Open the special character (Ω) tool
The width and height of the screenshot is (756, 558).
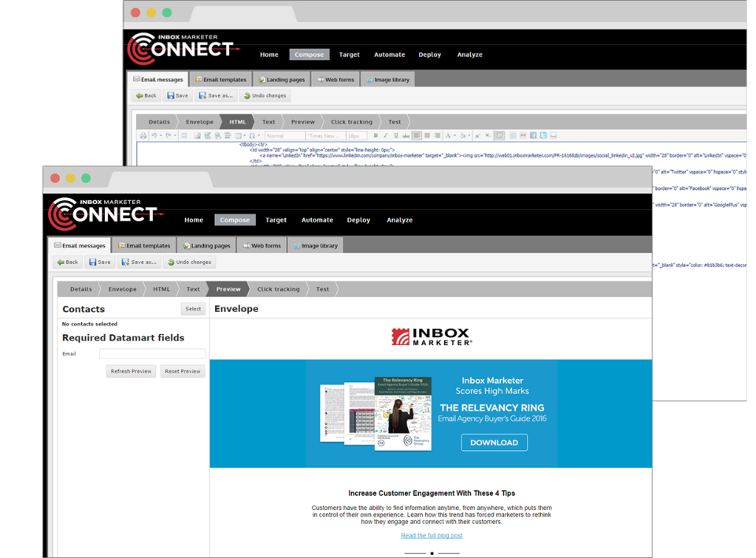tap(253, 135)
